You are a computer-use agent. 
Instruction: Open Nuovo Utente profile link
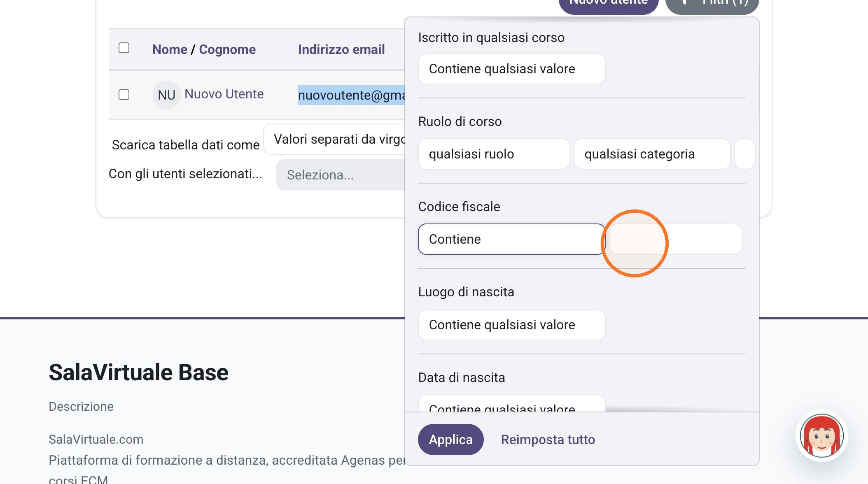tap(224, 94)
